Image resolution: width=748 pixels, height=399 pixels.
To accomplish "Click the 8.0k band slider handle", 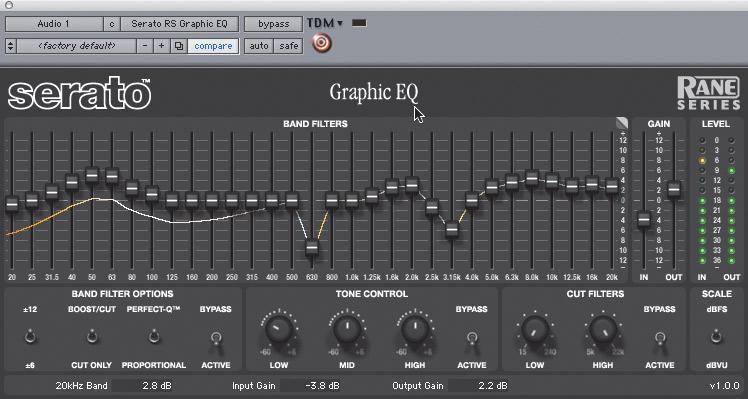I will [532, 179].
